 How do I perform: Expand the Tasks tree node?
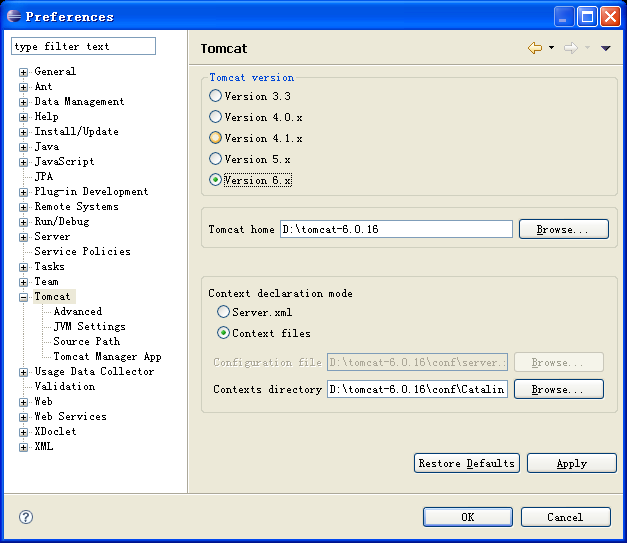[24, 267]
